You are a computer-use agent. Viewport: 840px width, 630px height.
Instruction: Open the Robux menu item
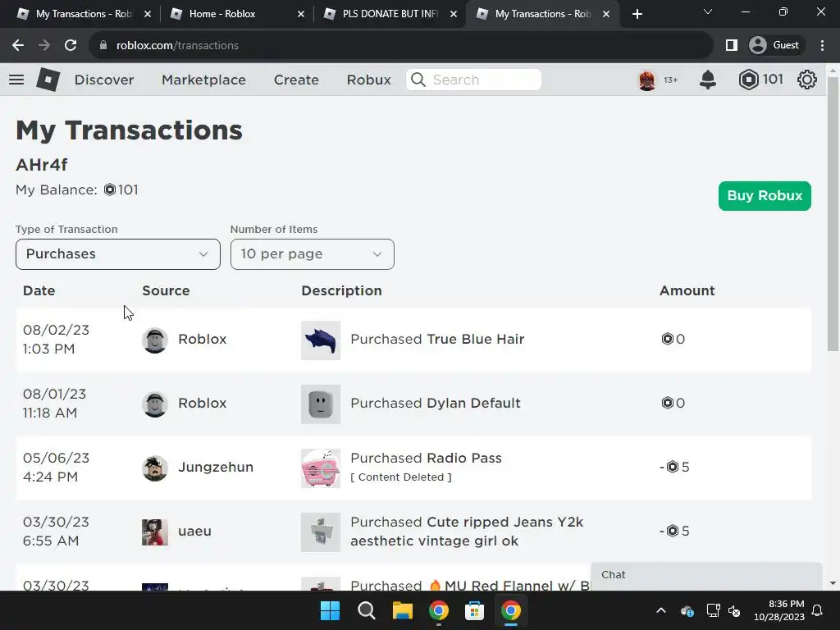tap(368, 80)
